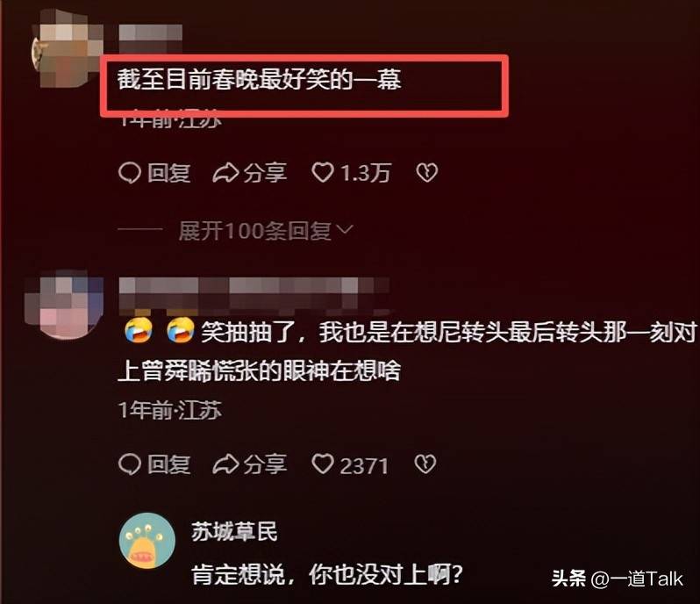Viewport: 700px width, 604px height.
Task: Tap the reply bubble icon under second comment
Action: (130, 464)
